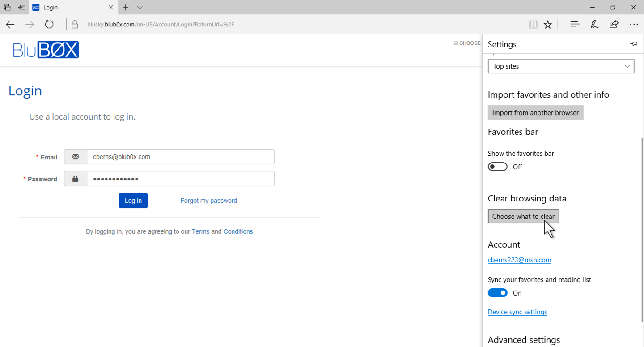Expand the Top sites dropdown

click(561, 66)
